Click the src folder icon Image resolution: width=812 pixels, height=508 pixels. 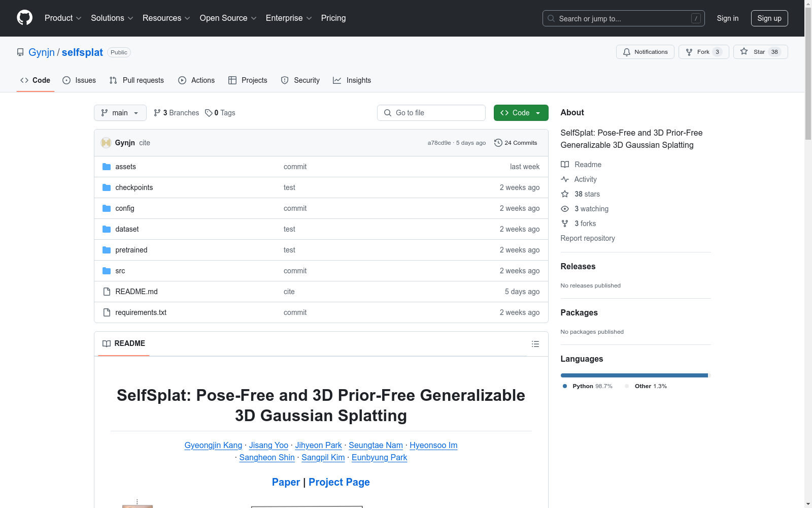point(107,271)
